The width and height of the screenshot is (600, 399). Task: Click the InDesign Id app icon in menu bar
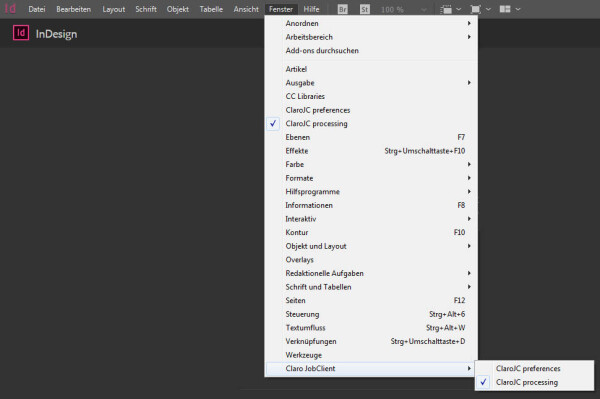[10, 8]
